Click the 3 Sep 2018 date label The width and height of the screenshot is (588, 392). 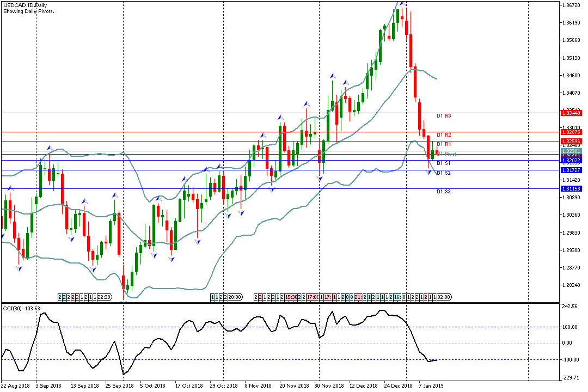(x=48, y=386)
